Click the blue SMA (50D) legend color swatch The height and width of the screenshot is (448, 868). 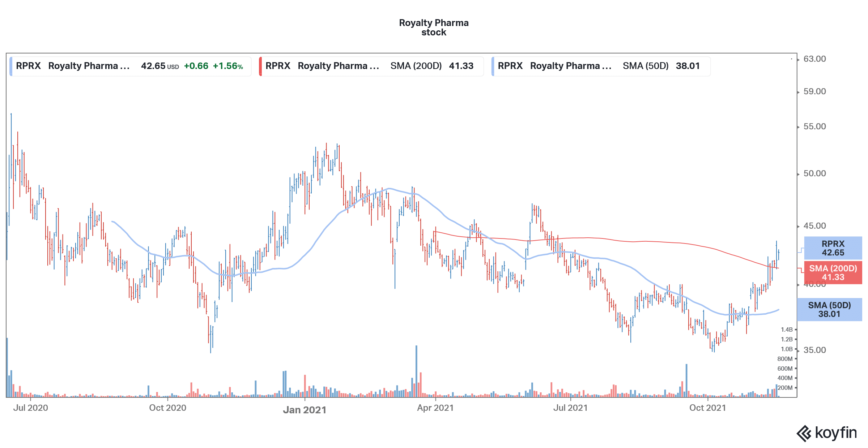pyautogui.click(x=493, y=66)
